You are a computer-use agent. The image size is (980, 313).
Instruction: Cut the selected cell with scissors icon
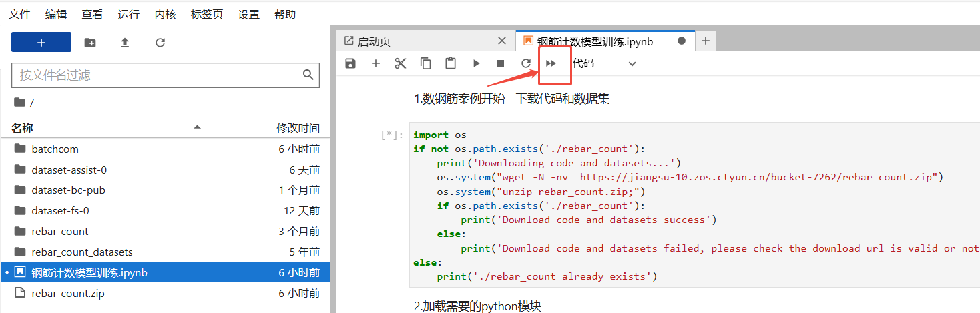[x=401, y=63]
